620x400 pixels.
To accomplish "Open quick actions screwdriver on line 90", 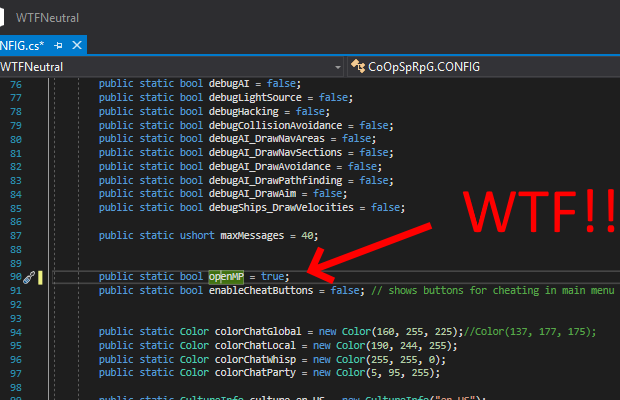I will pos(29,276).
